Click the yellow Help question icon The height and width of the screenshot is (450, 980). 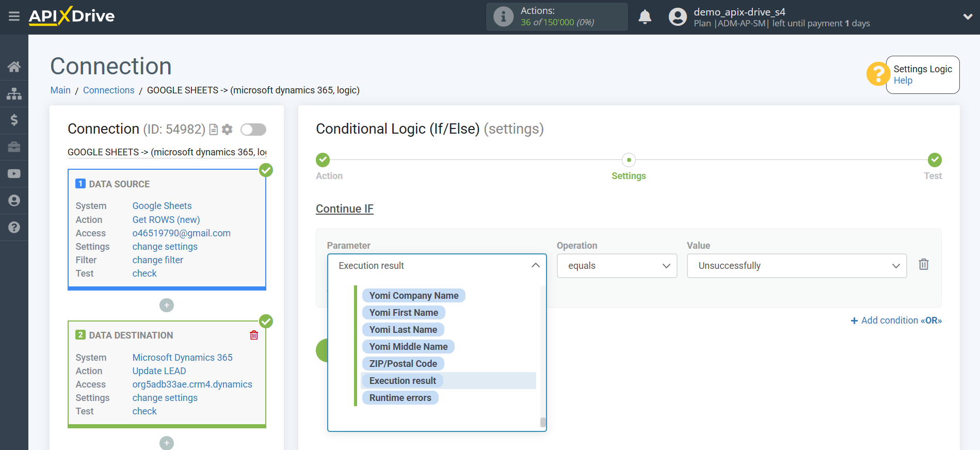click(x=877, y=74)
